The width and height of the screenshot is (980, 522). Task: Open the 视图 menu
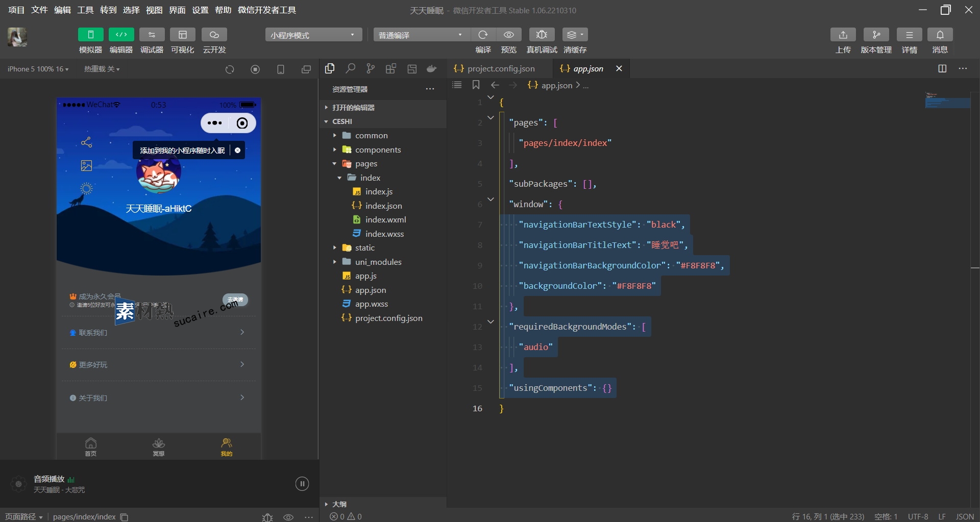click(154, 10)
